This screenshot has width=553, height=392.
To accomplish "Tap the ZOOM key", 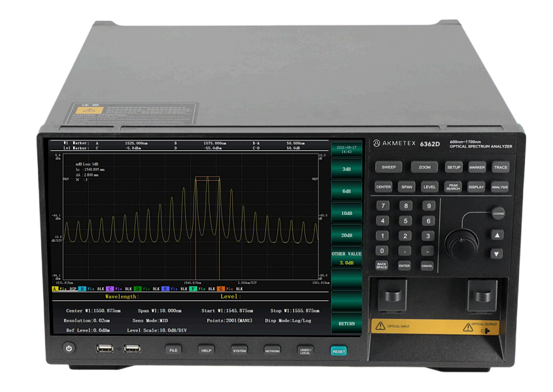I will point(425,167).
